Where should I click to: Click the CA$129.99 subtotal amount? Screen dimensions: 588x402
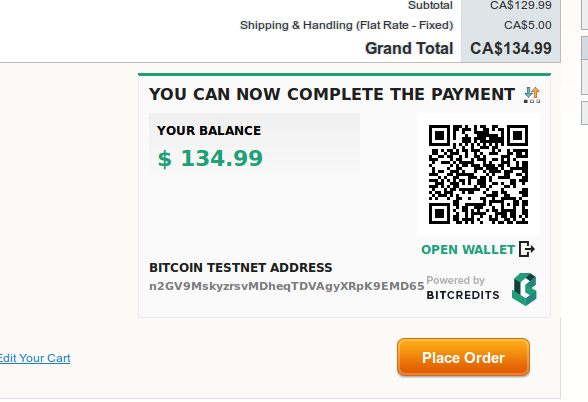521,5
